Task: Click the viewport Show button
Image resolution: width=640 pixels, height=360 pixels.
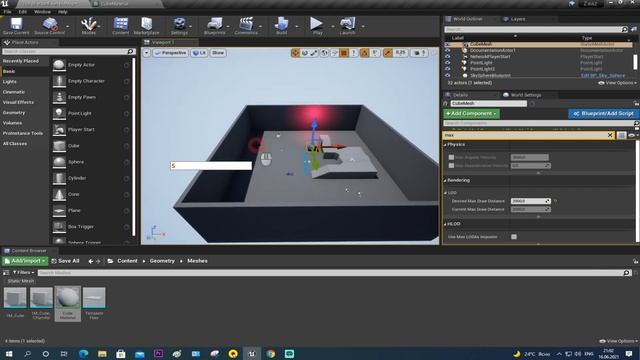Action: tap(218, 53)
